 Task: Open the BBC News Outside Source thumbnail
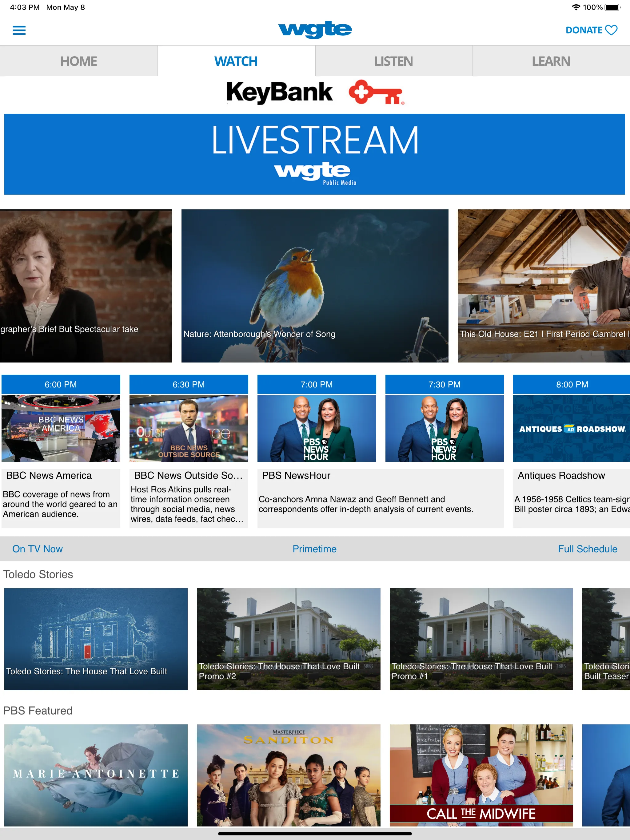(189, 428)
